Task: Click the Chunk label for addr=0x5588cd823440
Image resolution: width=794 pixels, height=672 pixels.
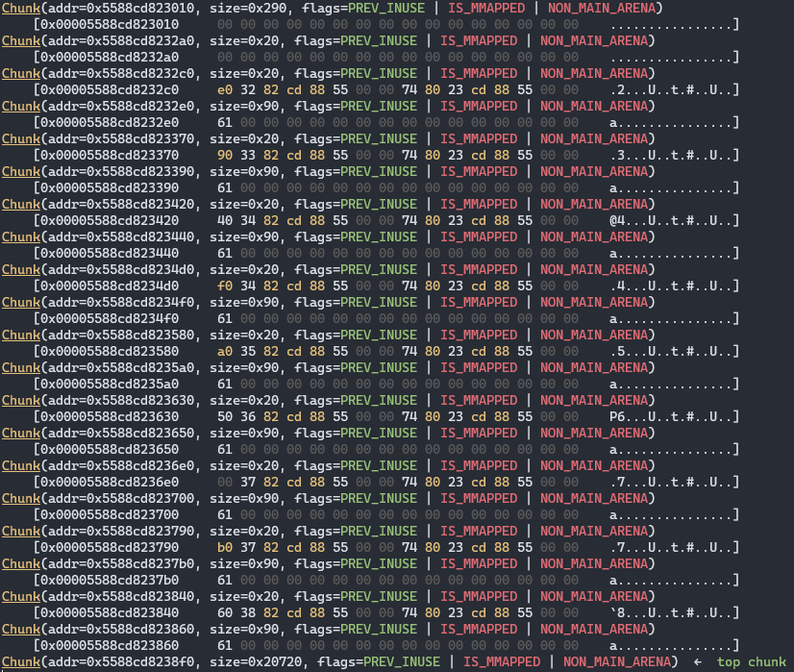Action: tap(21, 236)
